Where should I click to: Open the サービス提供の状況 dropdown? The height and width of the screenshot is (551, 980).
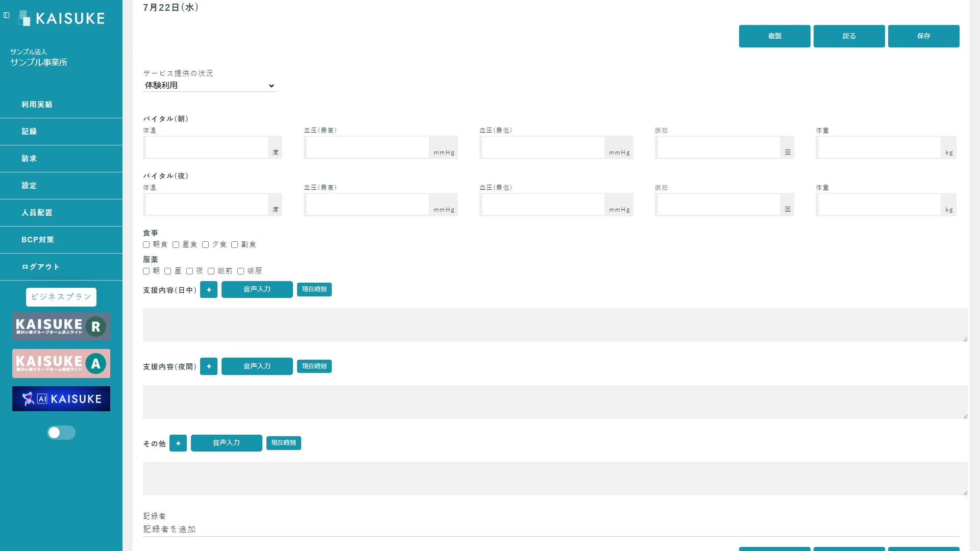point(209,86)
